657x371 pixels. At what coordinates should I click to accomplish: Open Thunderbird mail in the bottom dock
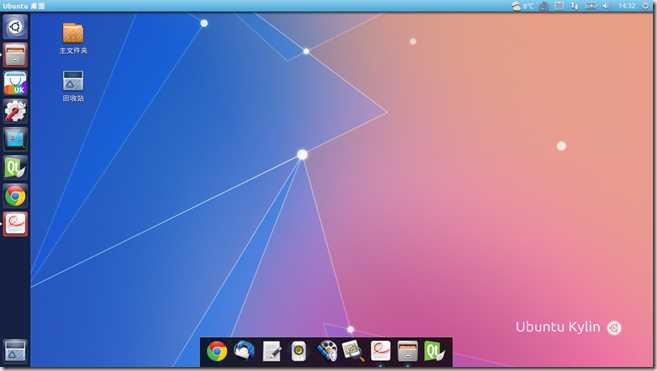[x=244, y=351]
